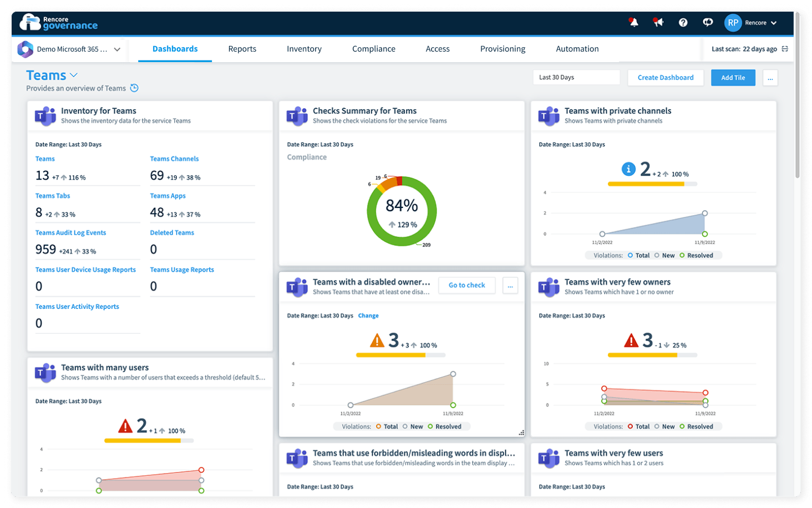The image size is (812, 508).
Task: Click Teams icon on very few users tile
Action: click(549, 458)
